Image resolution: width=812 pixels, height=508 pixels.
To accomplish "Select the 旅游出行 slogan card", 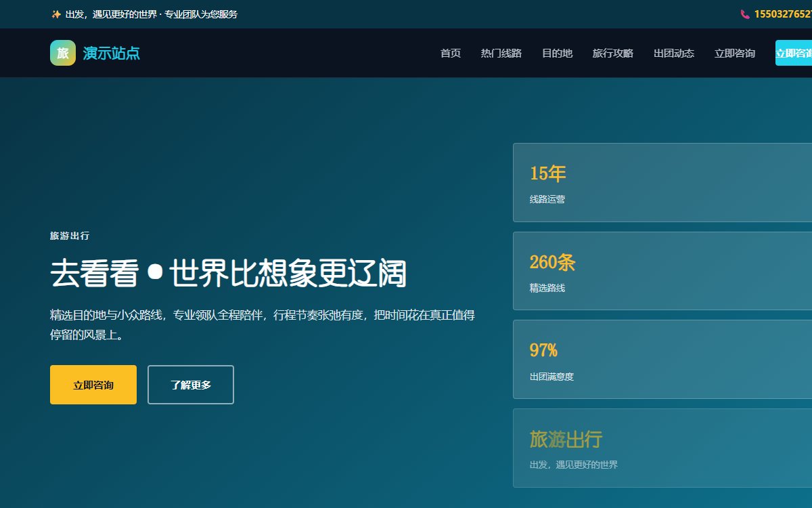I will click(662, 448).
